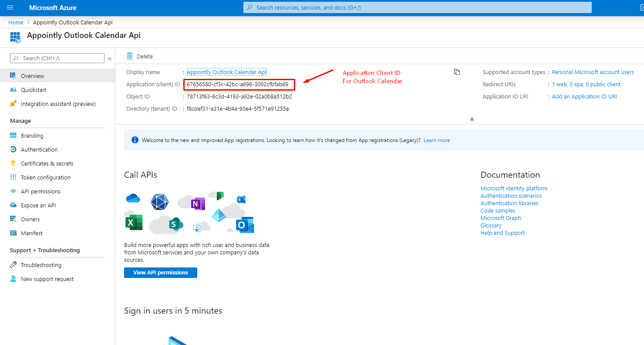Click the Delete trash icon
Screen dimensions: 644x345
[130, 56]
